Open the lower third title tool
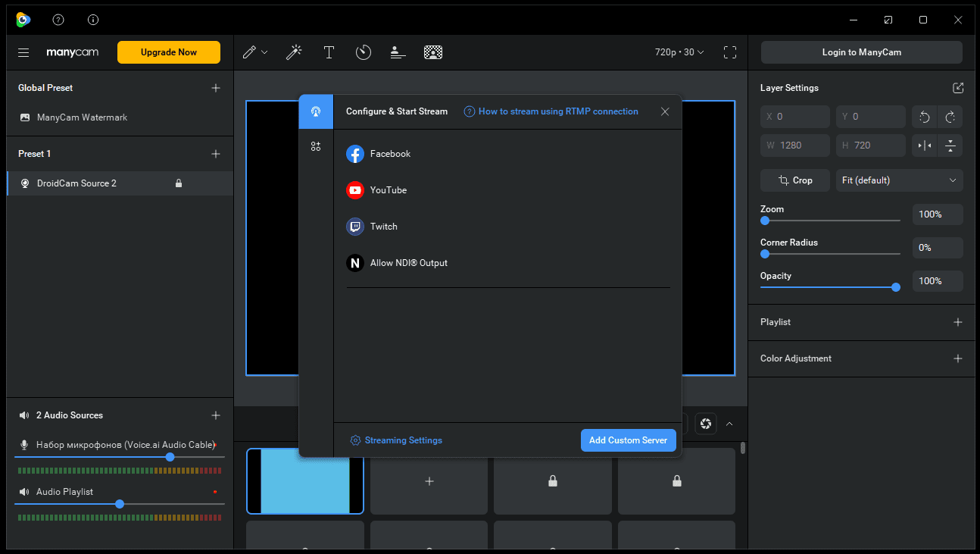Screen dimensions: 980x554 coord(398,52)
